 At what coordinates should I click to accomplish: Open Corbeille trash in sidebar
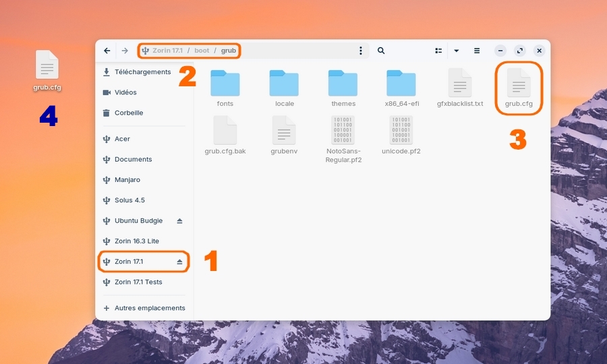[x=129, y=113]
